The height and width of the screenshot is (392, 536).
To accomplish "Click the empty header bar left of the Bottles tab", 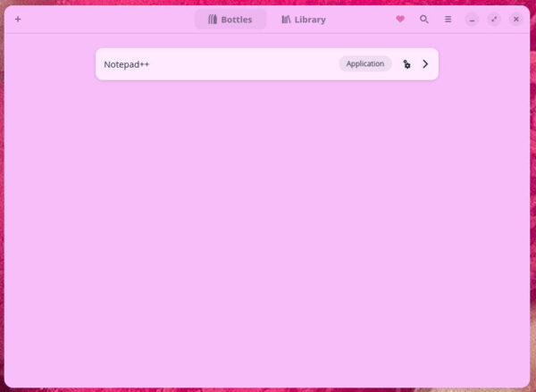I will coord(107,19).
